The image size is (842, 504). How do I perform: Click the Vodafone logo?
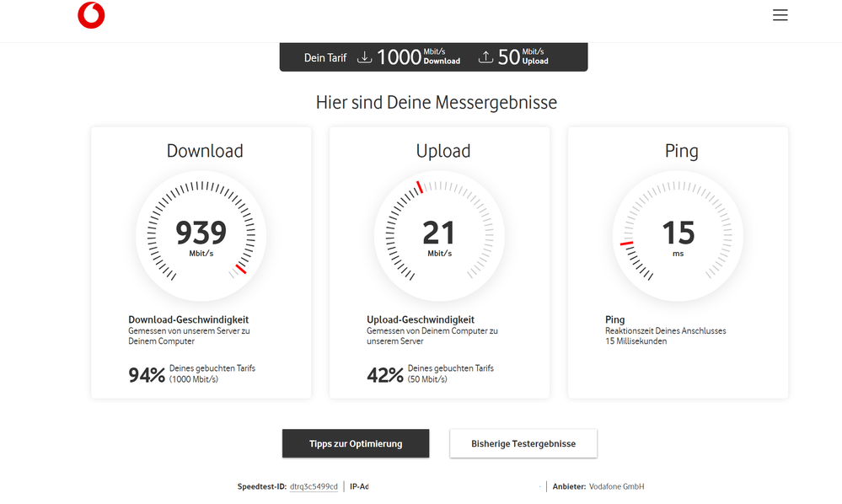91,15
